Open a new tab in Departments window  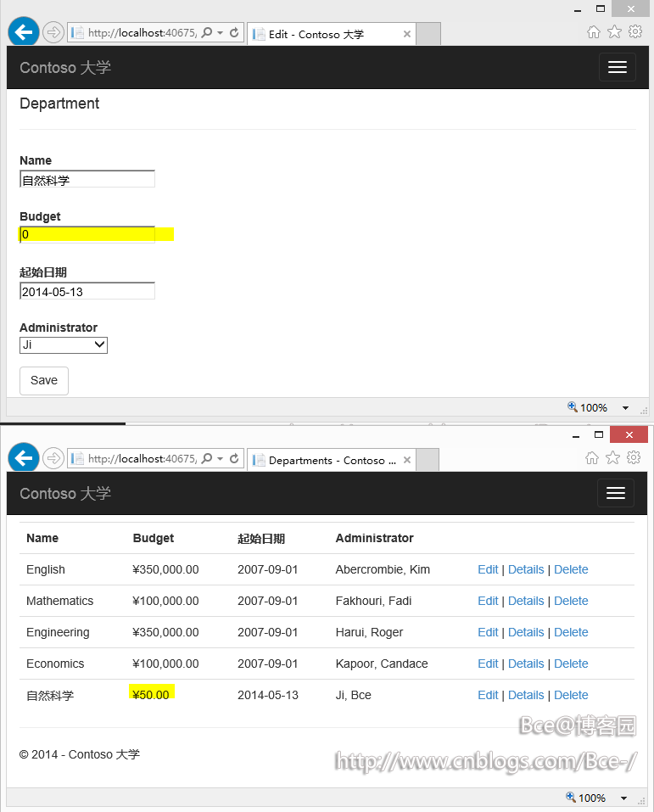pyautogui.click(x=428, y=460)
